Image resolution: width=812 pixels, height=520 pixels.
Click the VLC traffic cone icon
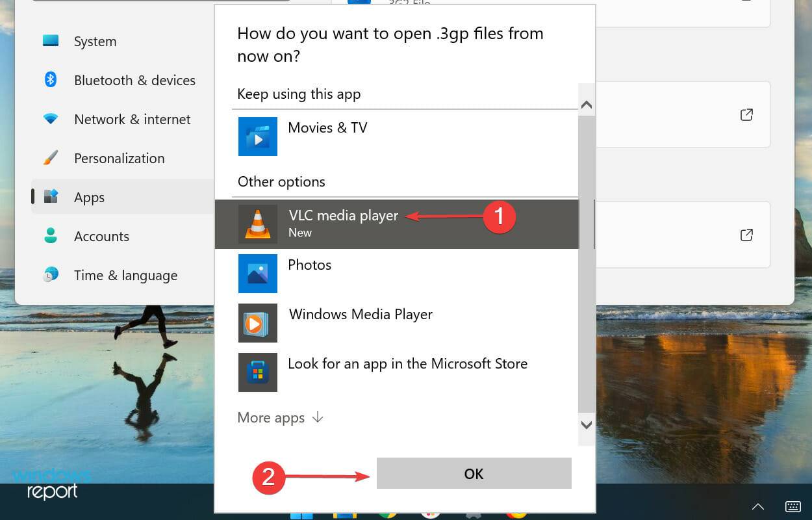pos(258,224)
